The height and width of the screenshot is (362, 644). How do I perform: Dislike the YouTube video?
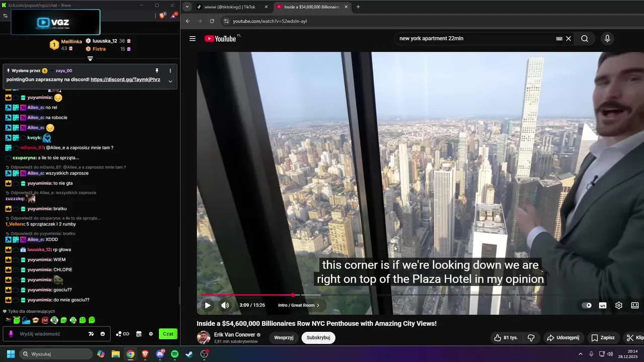(x=531, y=338)
